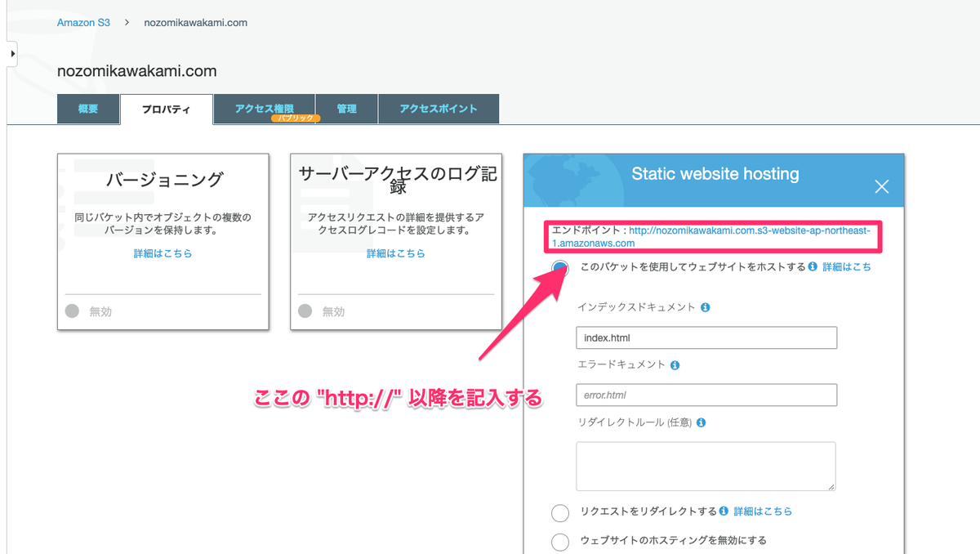
Task: Close the Static website hosting panel
Action: (881, 186)
